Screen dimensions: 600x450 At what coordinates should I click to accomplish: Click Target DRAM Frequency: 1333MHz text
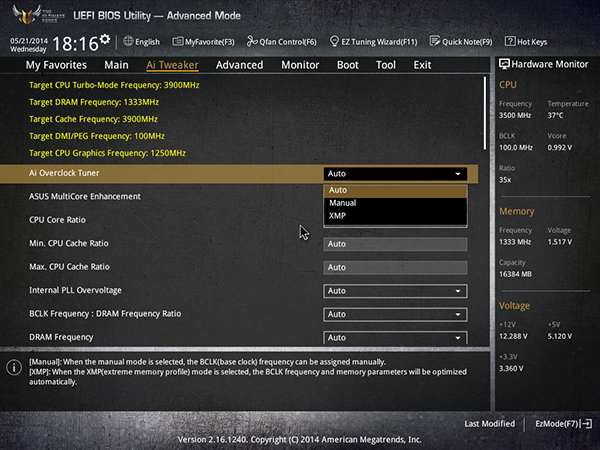click(x=94, y=102)
